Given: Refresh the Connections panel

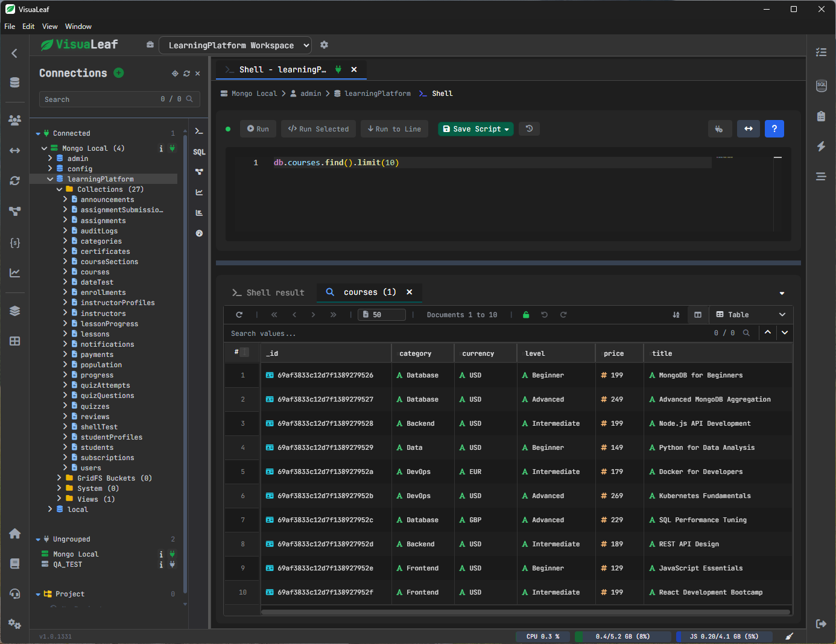Looking at the screenshot, I should [x=187, y=74].
